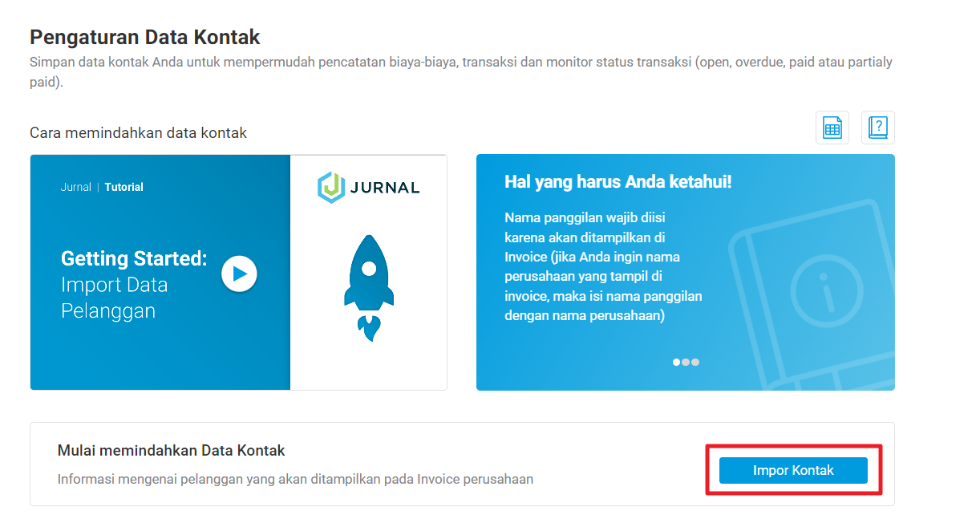
Task: Select the second carousel dot indicator
Action: [x=686, y=362]
